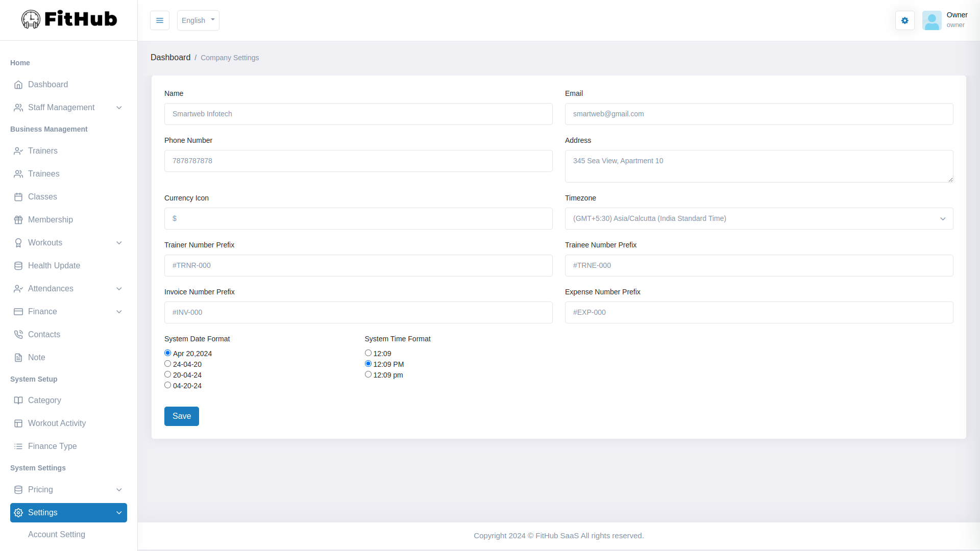Expand the Finance submenu chevron

pos(119,312)
